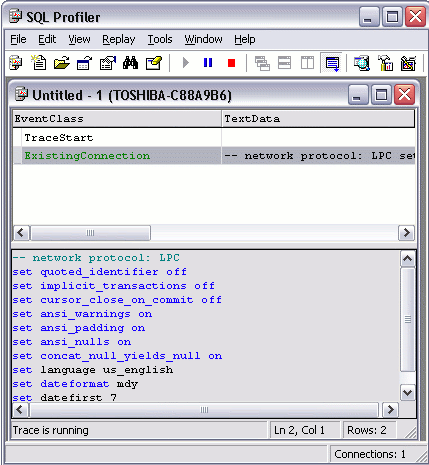Click the EventClass column header
Image resolution: width=429 pixels, height=465 pixels.
tap(117, 119)
